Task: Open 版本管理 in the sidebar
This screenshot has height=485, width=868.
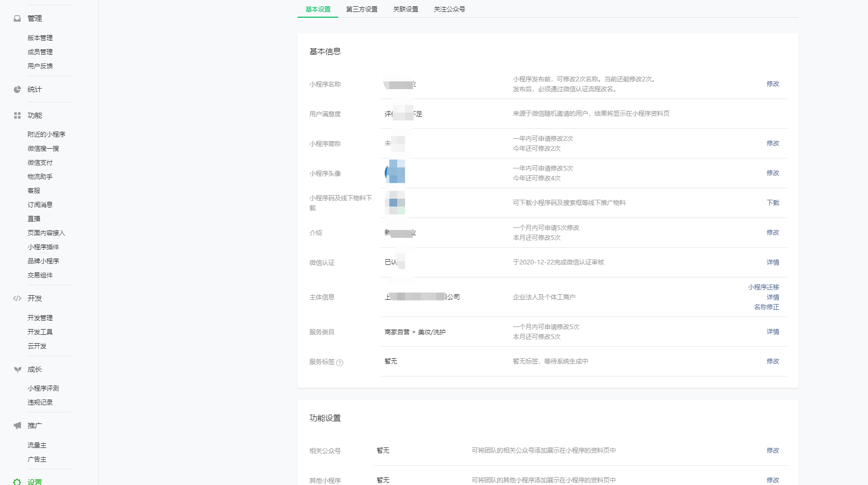Action: (x=40, y=38)
